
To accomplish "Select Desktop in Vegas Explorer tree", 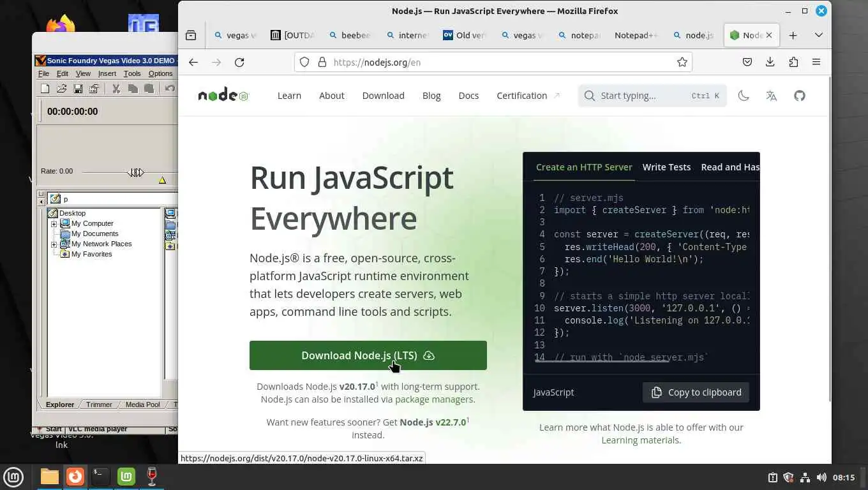I will point(72,213).
